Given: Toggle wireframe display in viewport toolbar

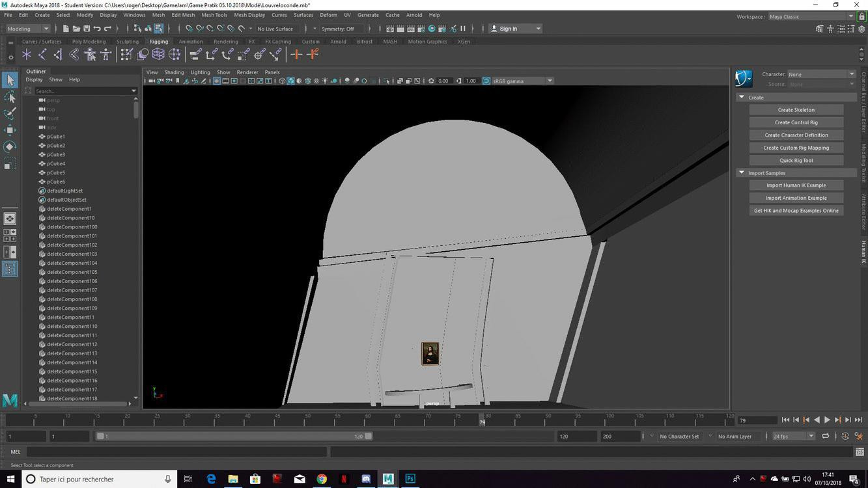Looking at the screenshot, I should [282, 81].
